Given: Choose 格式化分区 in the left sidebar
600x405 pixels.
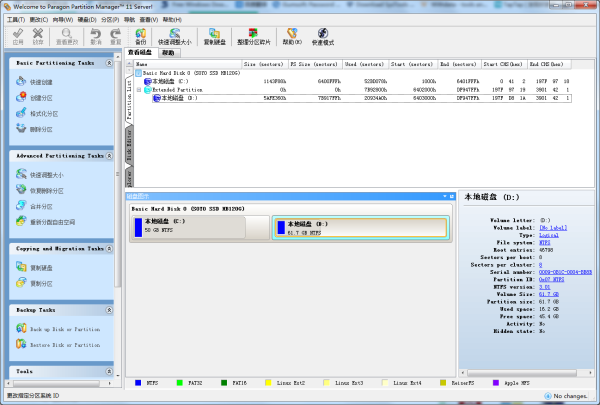Looking at the screenshot, I should (x=44, y=113).
